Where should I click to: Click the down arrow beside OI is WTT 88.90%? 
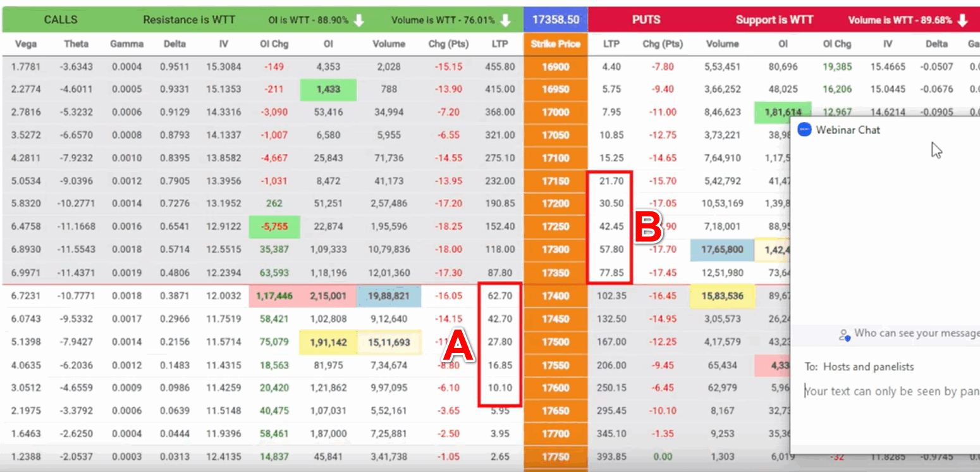click(x=359, y=20)
